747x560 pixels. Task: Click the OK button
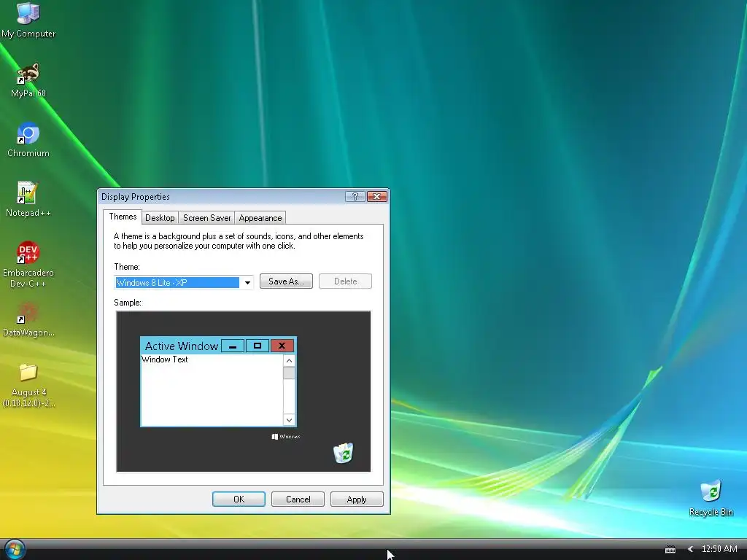tap(239, 499)
